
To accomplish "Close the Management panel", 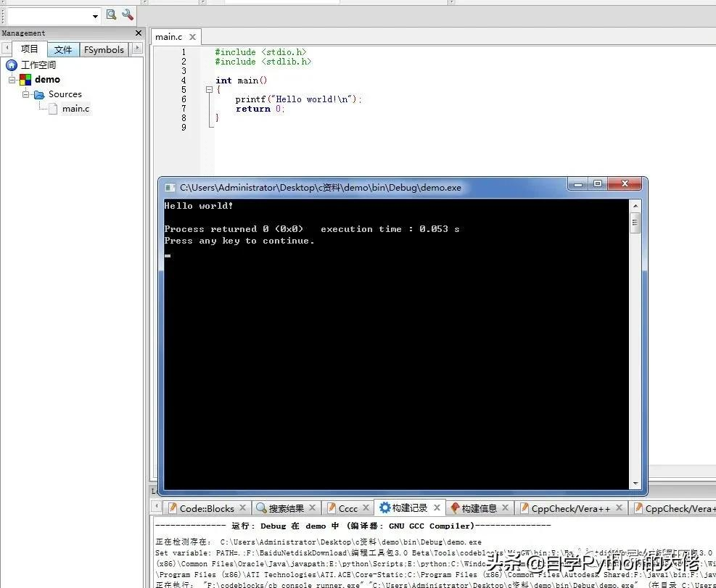I will click(139, 33).
